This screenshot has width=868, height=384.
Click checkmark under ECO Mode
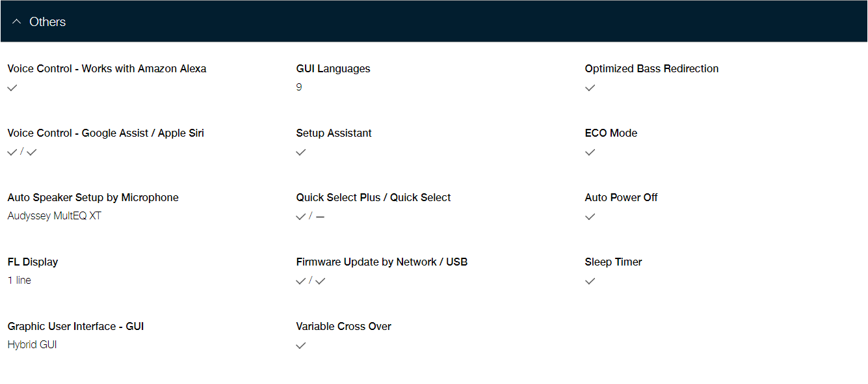pyautogui.click(x=590, y=152)
